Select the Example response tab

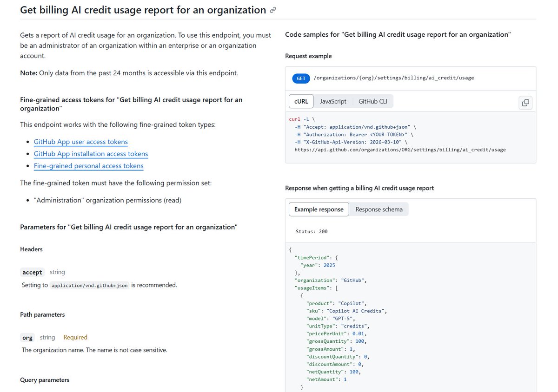(319, 209)
